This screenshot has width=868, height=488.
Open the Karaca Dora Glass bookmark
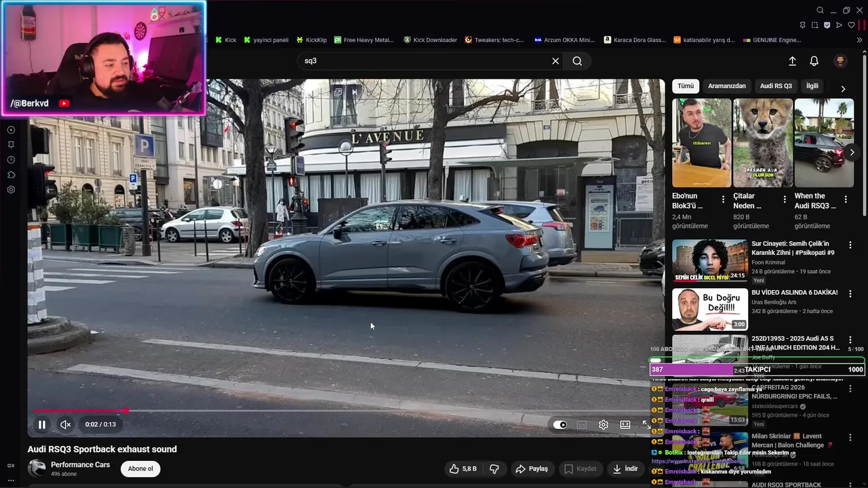pos(635,40)
